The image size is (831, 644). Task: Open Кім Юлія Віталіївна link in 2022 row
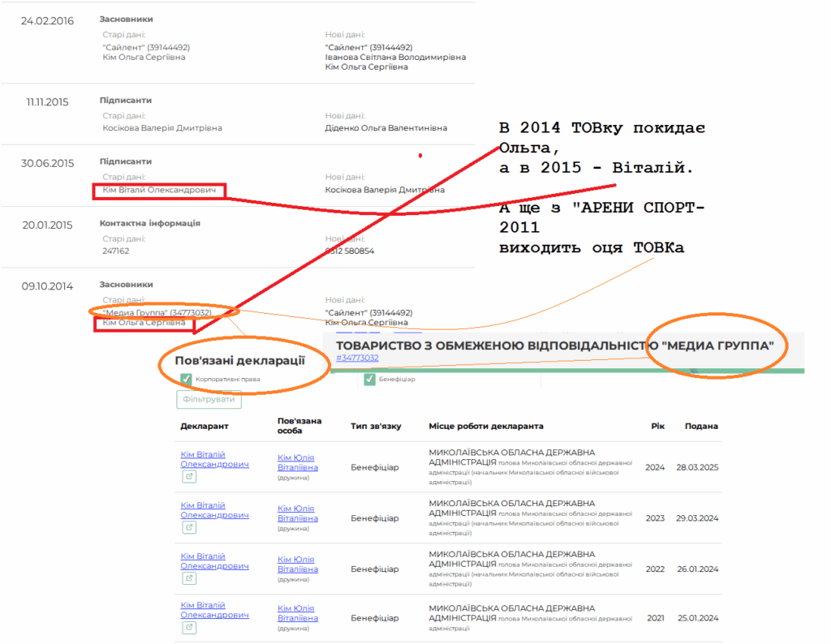pos(297,565)
